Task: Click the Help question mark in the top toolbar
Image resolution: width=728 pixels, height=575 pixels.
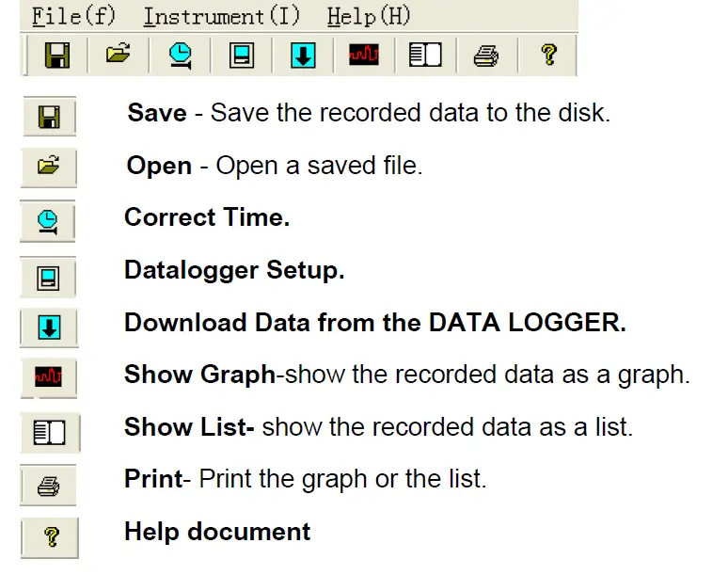Action: [x=548, y=56]
